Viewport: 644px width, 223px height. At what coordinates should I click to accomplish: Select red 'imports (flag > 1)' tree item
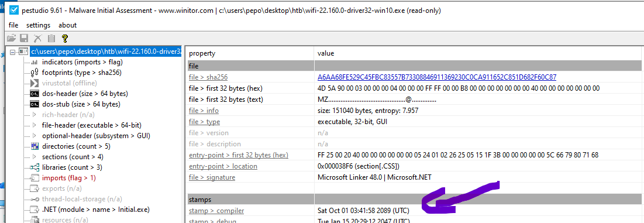click(x=68, y=178)
